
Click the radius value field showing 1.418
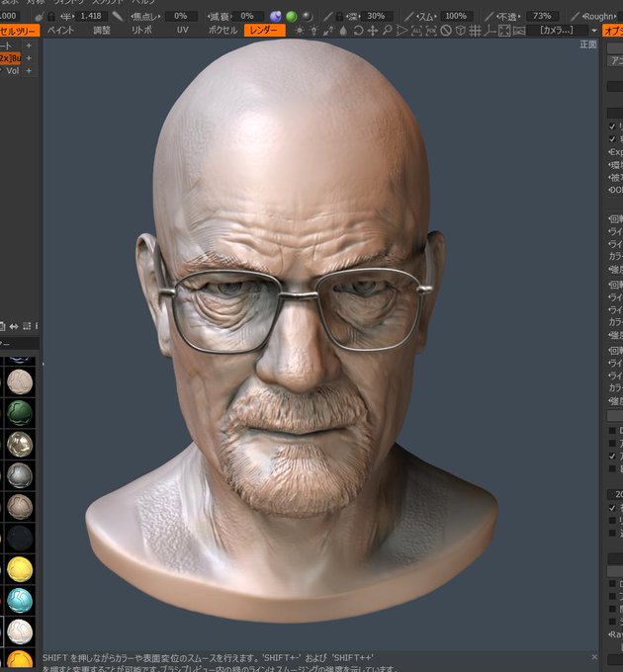tap(91, 16)
